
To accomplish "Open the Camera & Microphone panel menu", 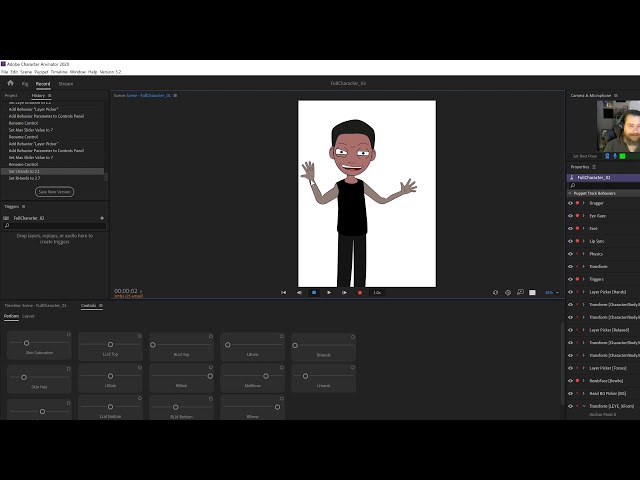I will coord(616,96).
